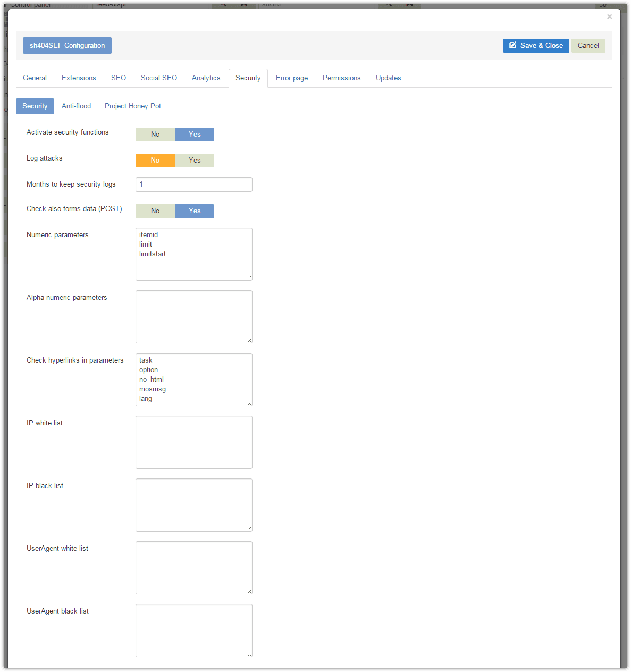The image size is (631, 672).
Task: Set Check also forms data to Yes
Action: 195,211
